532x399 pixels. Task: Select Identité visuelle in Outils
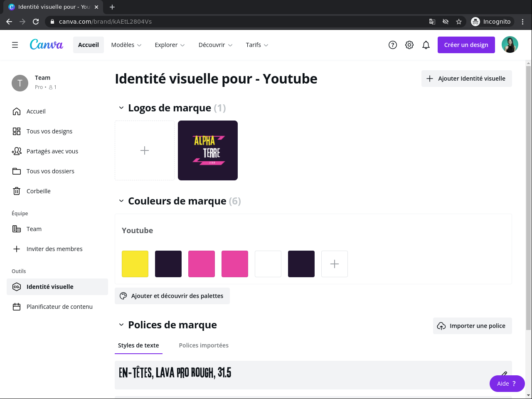coord(57,287)
